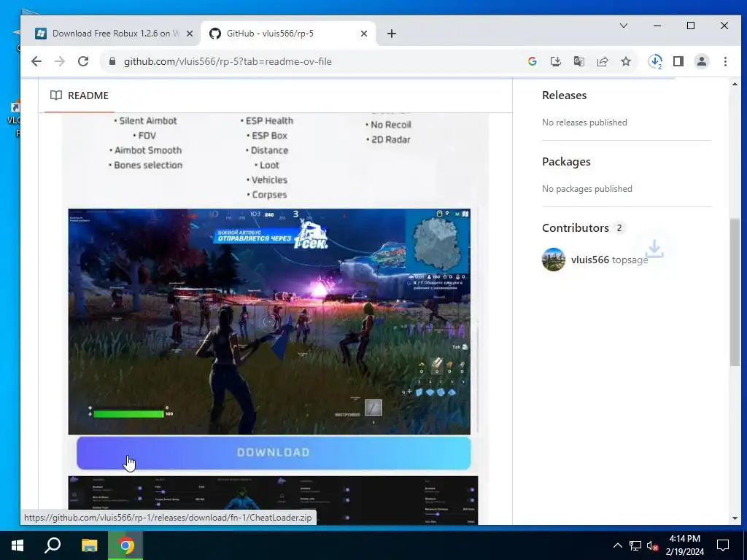The height and width of the screenshot is (560, 747).
Task: Toggle Chrome side panel
Action: [x=678, y=61]
